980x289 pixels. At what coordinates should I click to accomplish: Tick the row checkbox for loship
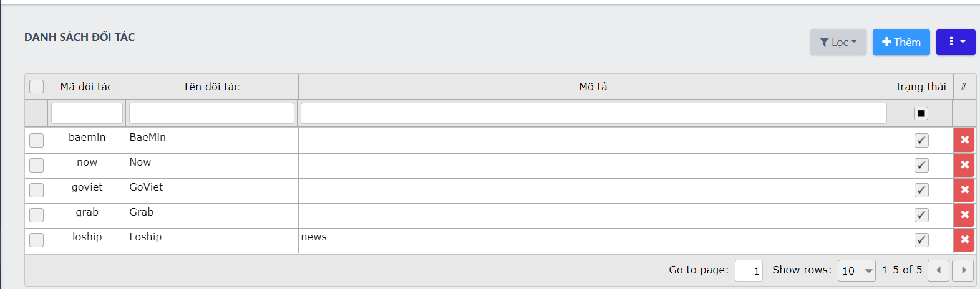tap(37, 240)
